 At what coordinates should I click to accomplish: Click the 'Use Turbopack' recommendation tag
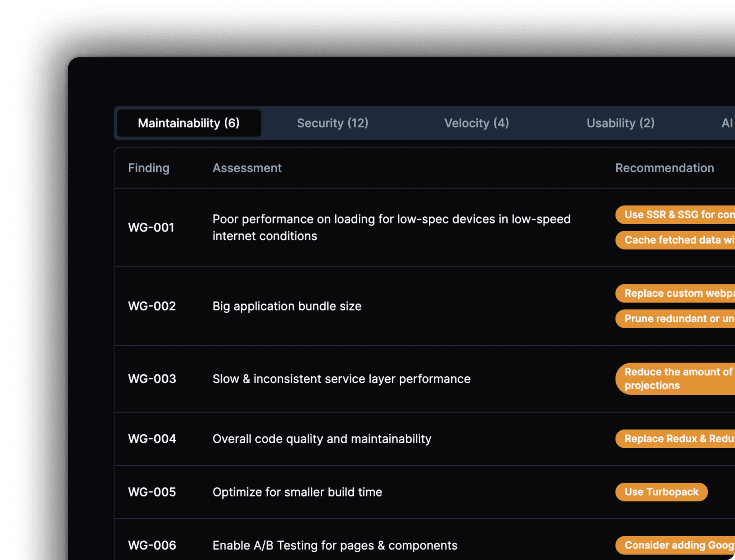pos(661,492)
